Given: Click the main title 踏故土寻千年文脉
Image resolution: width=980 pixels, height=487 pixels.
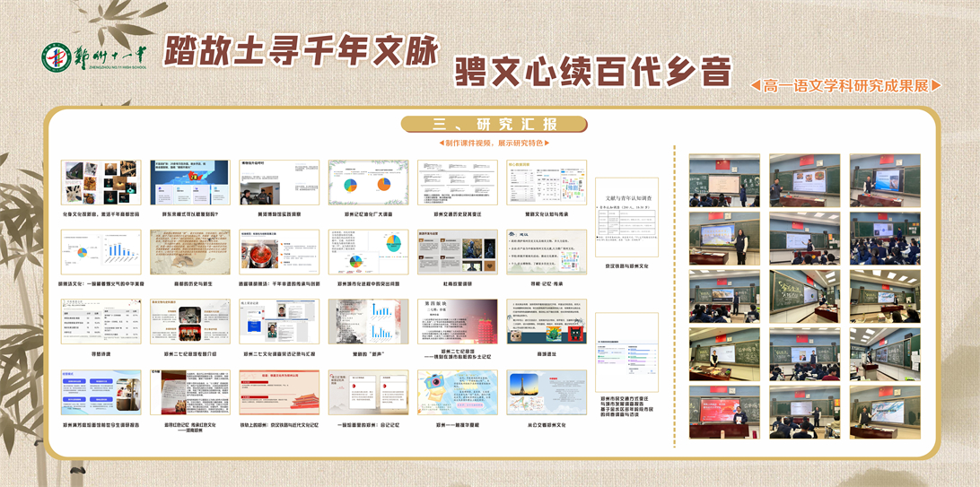Looking at the screenshot, I should 301,53.
